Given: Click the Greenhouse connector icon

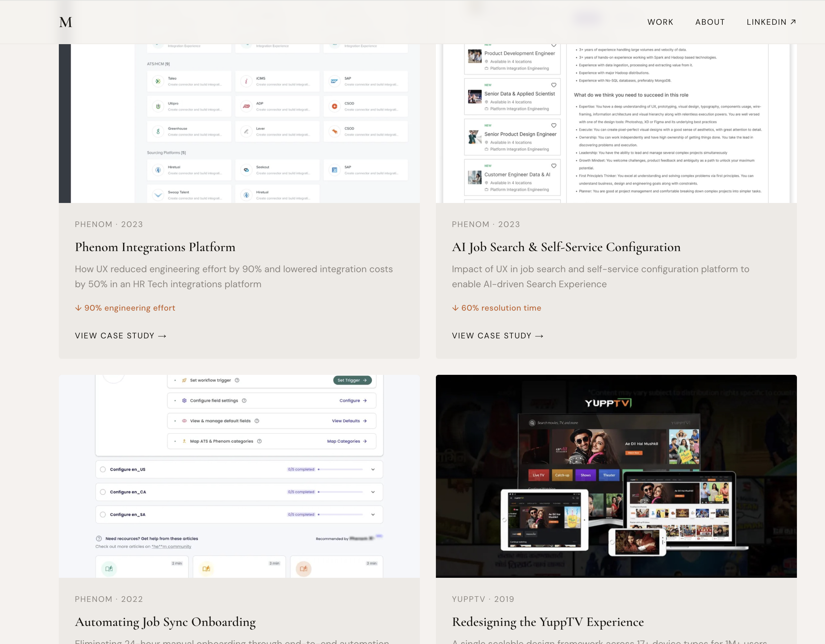Looking at the screenshot, I should (x=158, y=131).
